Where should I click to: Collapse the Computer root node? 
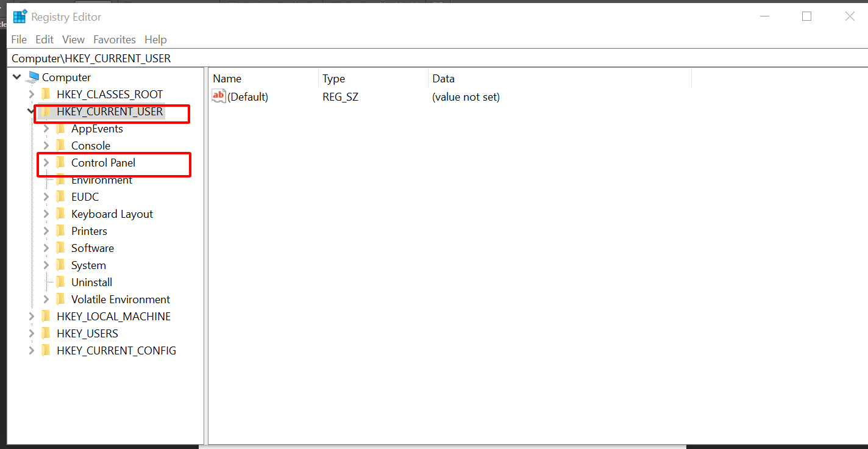point(16,77)
